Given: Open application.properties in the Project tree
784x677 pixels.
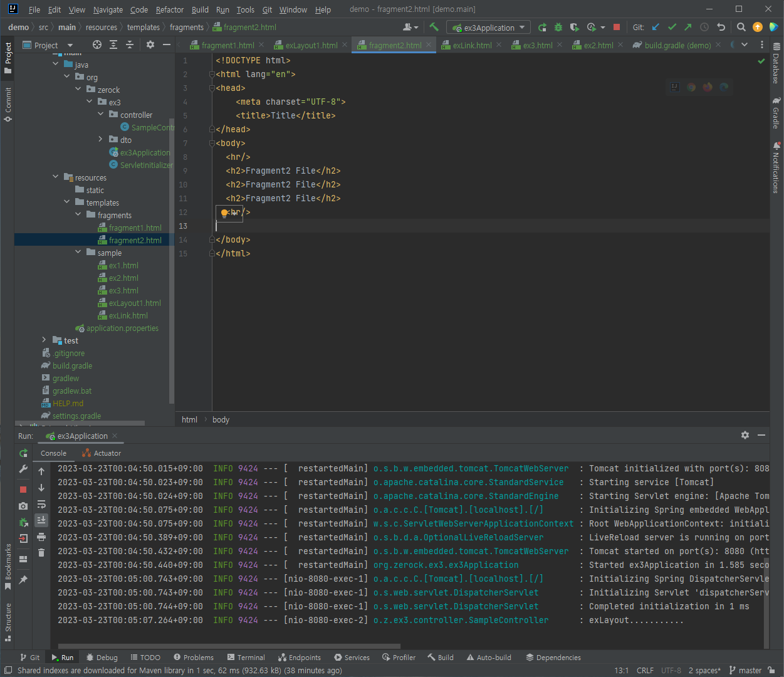Looking at the screenshot, I should (122, 328).
